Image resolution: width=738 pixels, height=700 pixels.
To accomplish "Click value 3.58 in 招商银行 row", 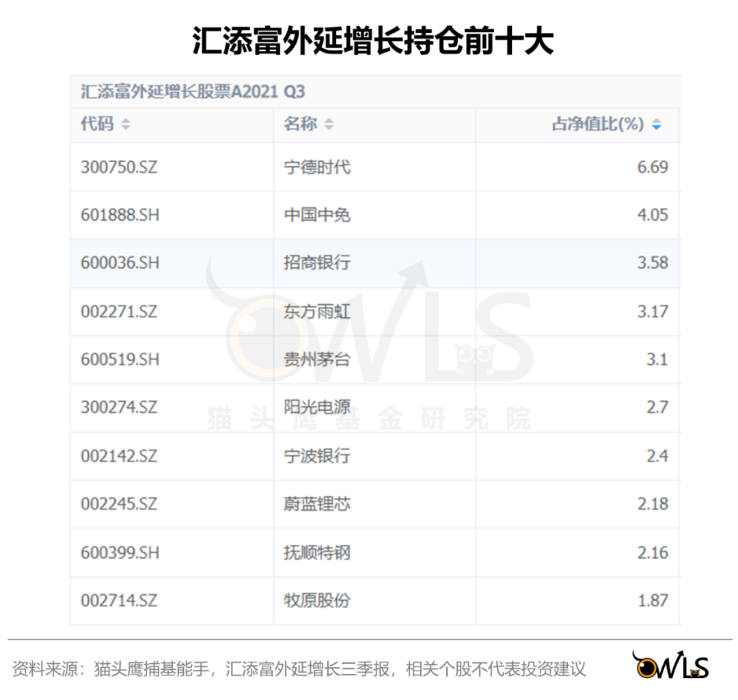I will [653, 262].
